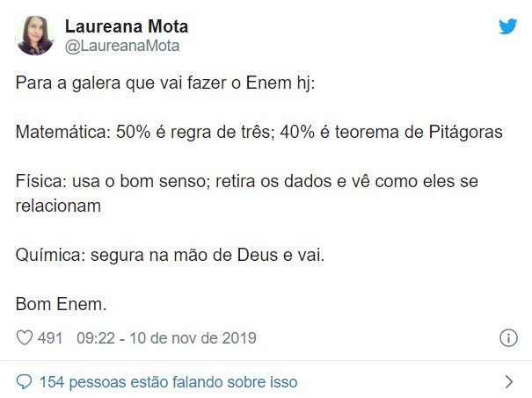532x398 pixels.
Task: Click the 491 likes count
Action: [50, 338]
